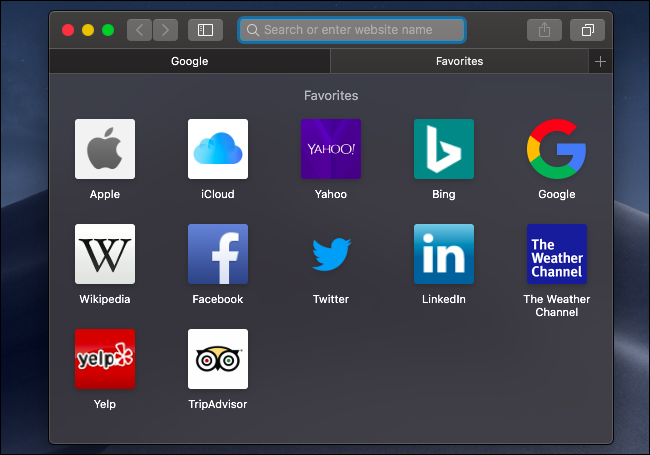Open the Yelp favorite tile
Screen dimensions: 650x455
pos(105,359)
